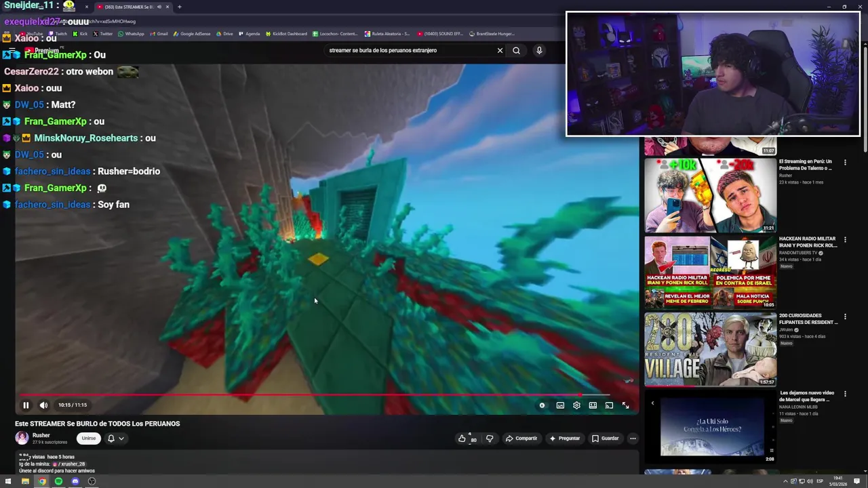This screenshot has height=488, width=868.
Task: Open OBS Studio from the taskbar
Action: pos(92,482)
